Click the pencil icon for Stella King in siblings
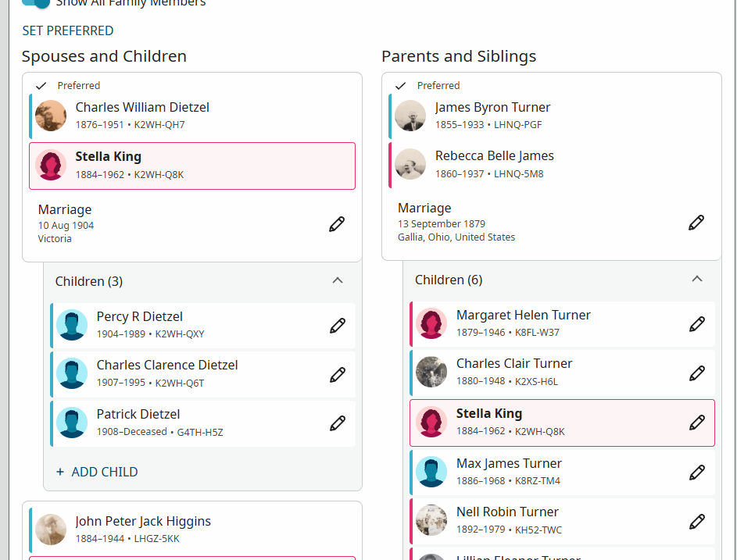The height and width of the screenshot is (560, 737). tap(697, 423)
